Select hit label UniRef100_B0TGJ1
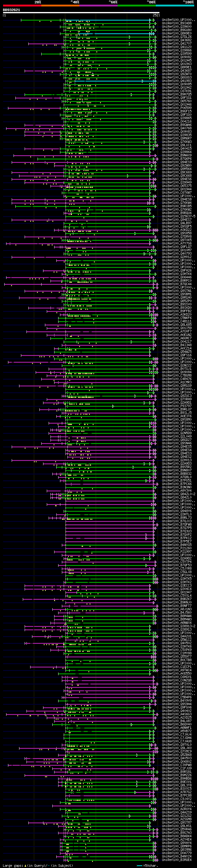 (177, 369)
